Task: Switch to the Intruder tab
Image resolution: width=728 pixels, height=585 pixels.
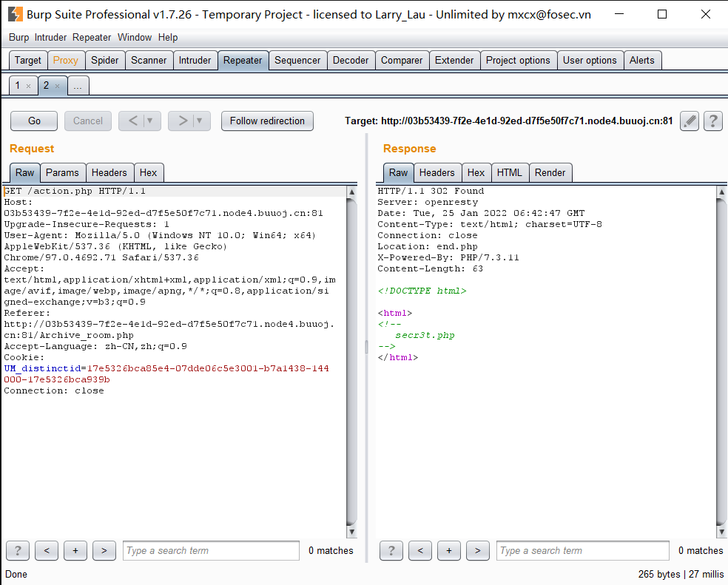Action: pyautogui.click(x=195, y=61)
